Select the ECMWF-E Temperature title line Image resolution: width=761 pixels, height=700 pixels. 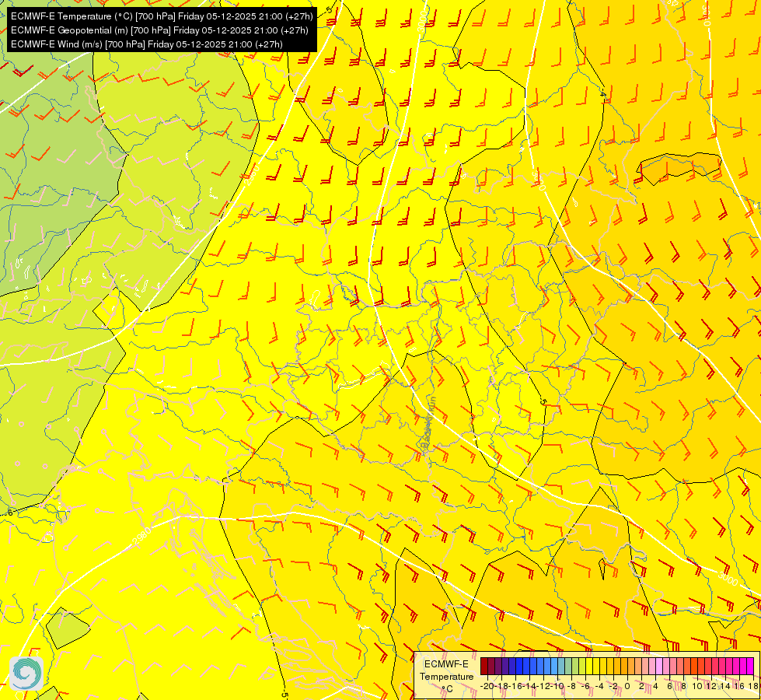tap(162, 16)
